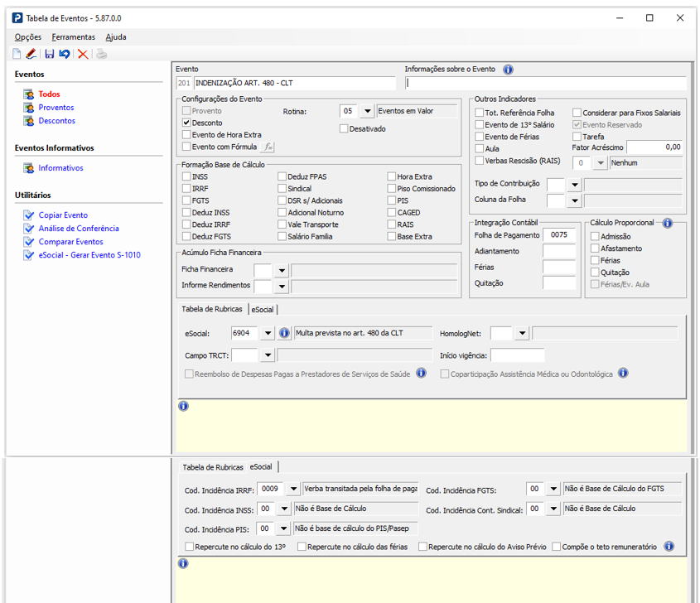The height and width of the screenshot is (603, 700).
Task: Click the Print toolbar icon
Action: tap(102, 54)
